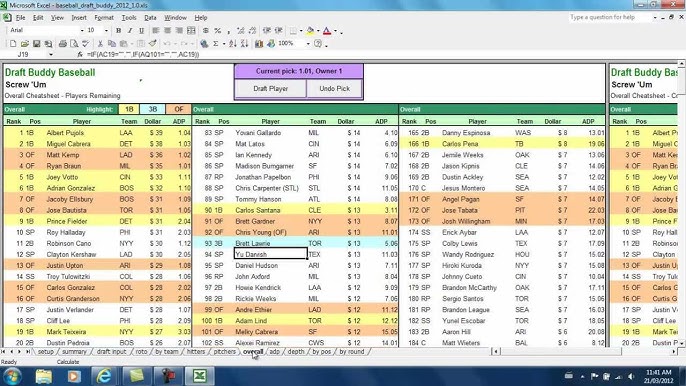
Task: Click the Merge and Center icon
Action: pyautogui.click(x=191, y=30)
